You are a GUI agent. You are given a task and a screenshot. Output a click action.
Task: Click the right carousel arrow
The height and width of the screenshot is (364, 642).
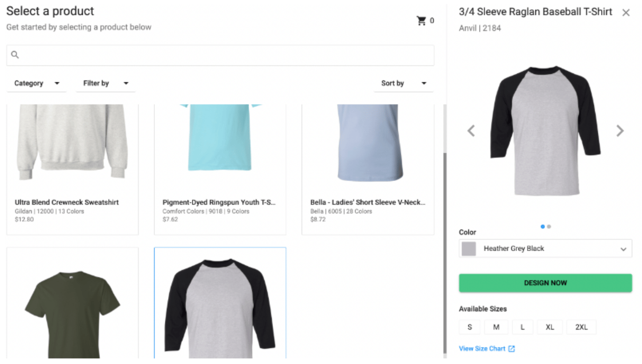(620, 131)
